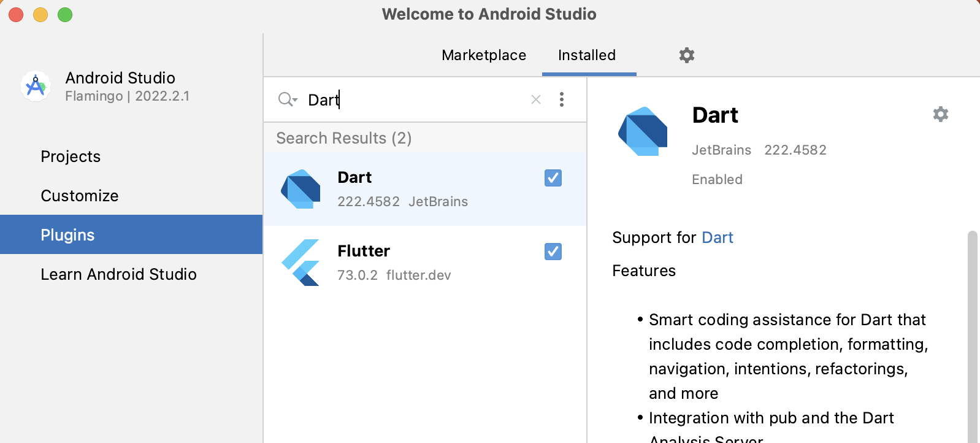Disable the Dart plugin checkbox

pyautogui.click(x=553, y=178)
